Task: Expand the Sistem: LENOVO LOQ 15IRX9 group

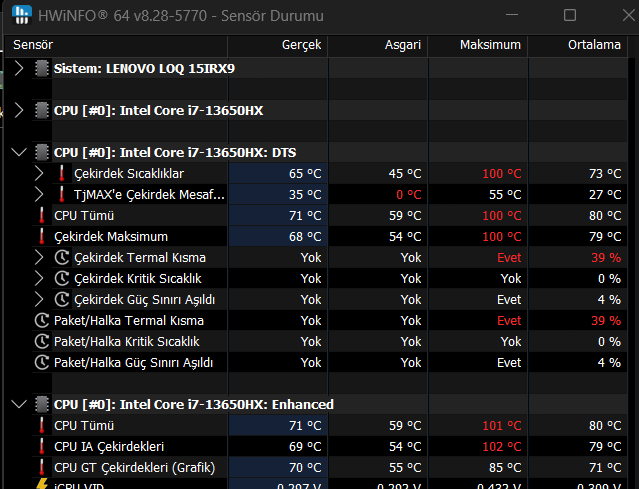Action: (19, 68)
